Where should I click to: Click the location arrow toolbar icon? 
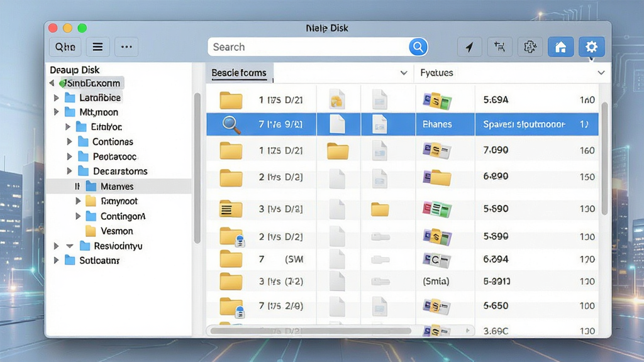pyautogui.click(x=469, y=47)
